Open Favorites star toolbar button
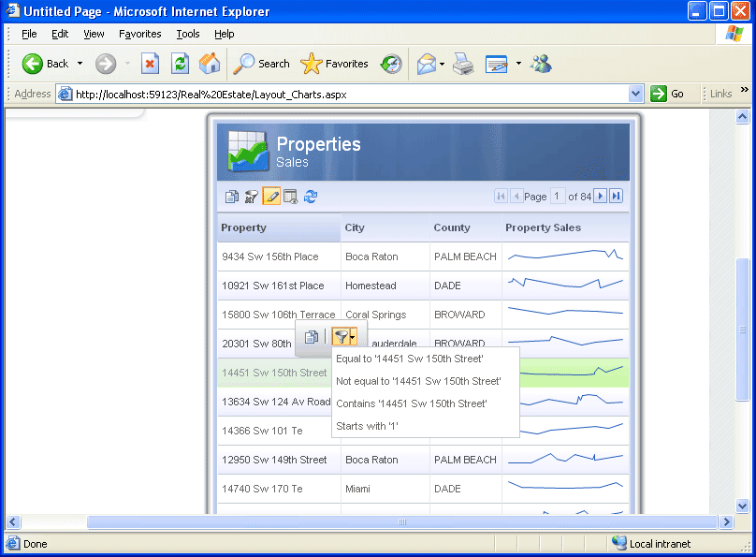 click(334, 64)
